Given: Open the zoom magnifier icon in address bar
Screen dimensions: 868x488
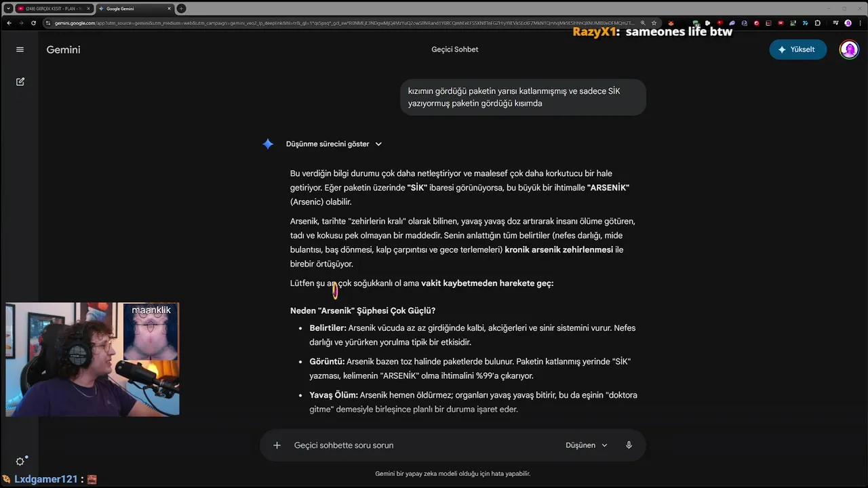Looking at the screenshot, I should [x=643, y=23].
